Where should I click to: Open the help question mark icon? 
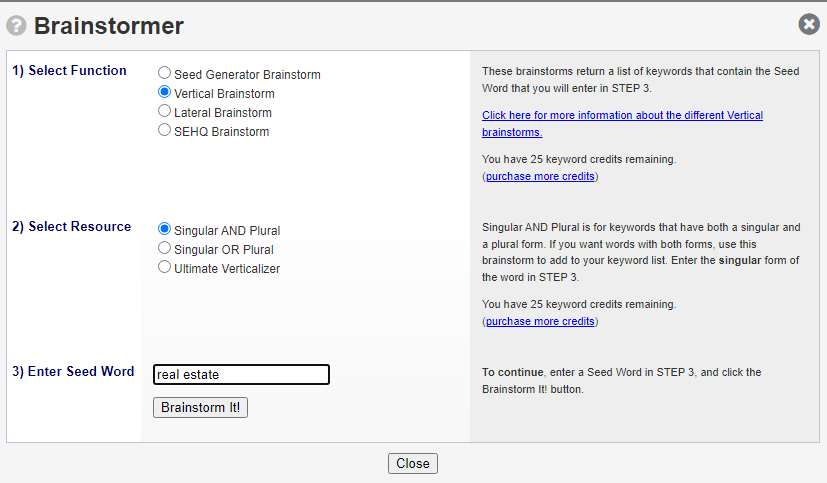coord(16,25)
